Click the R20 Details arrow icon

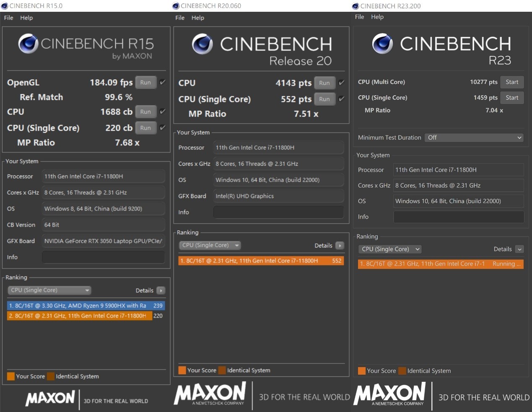pos(340,245)
